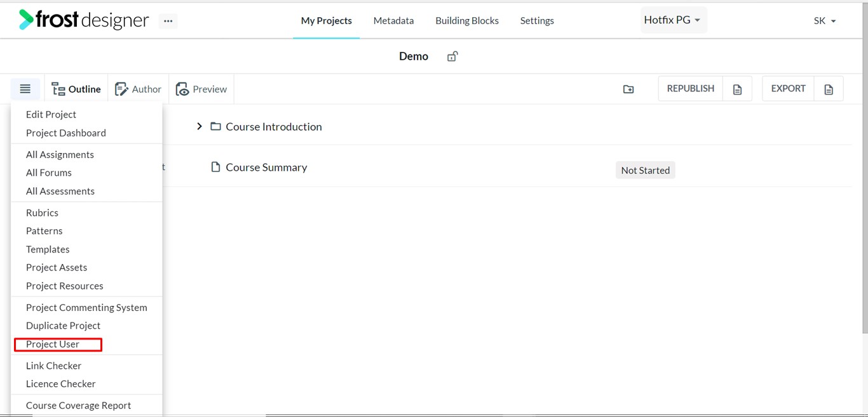Screen dimensions: 868x417
Task: Click the Demo project title
Action: [x=414, y=56]
